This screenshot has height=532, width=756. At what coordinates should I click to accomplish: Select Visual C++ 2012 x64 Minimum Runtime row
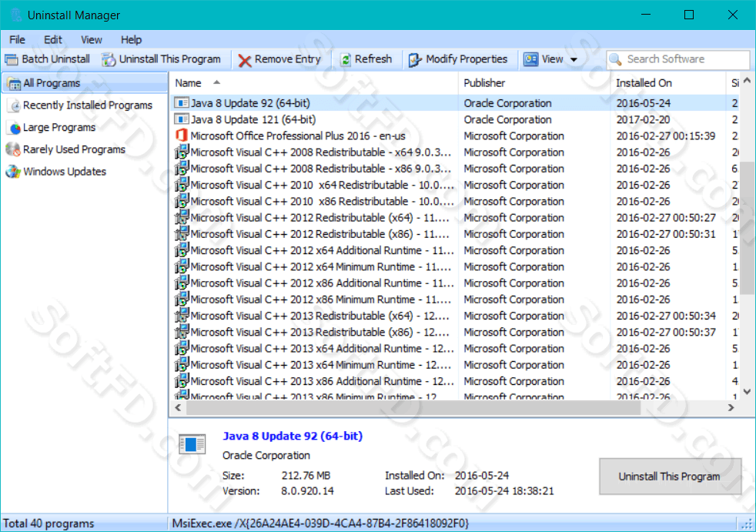[x=455, y=266]
